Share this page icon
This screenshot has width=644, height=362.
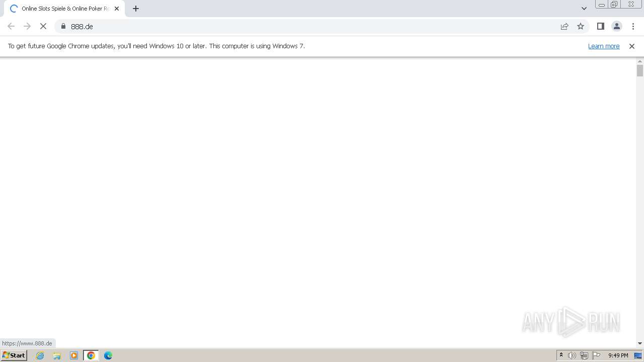[x=565, y=26]
